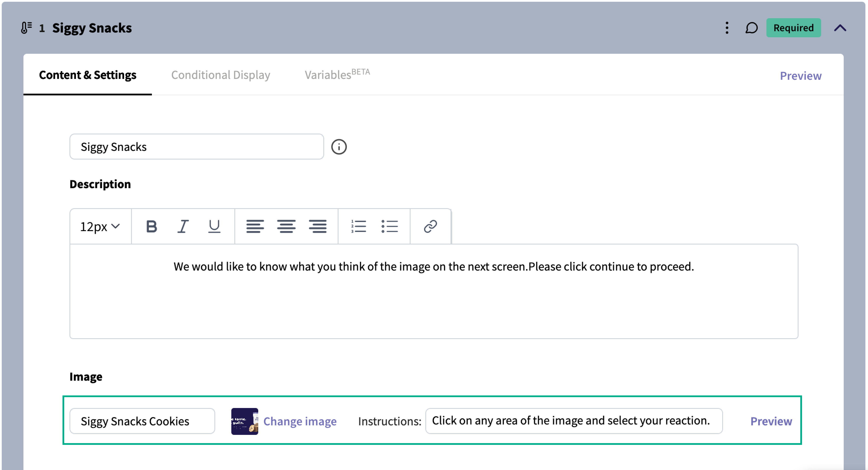The width and height of the screenshot is (868, 470).
Task: Click the Description heading label
Action: [x=100, y=184]
